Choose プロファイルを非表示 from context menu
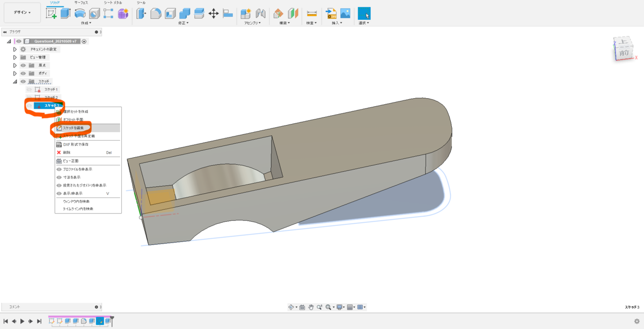Screen dimensions: 644x329 coord(88,169)
